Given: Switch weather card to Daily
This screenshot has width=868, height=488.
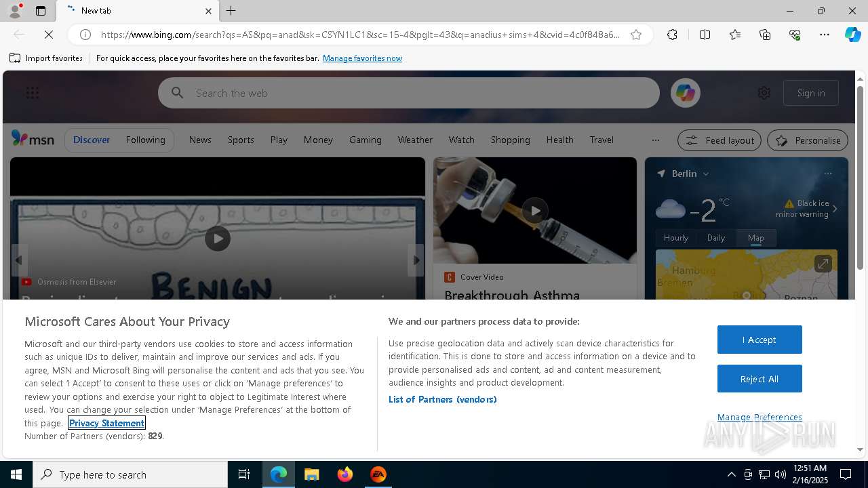Looking at the screenshot, I should [716, 238].
